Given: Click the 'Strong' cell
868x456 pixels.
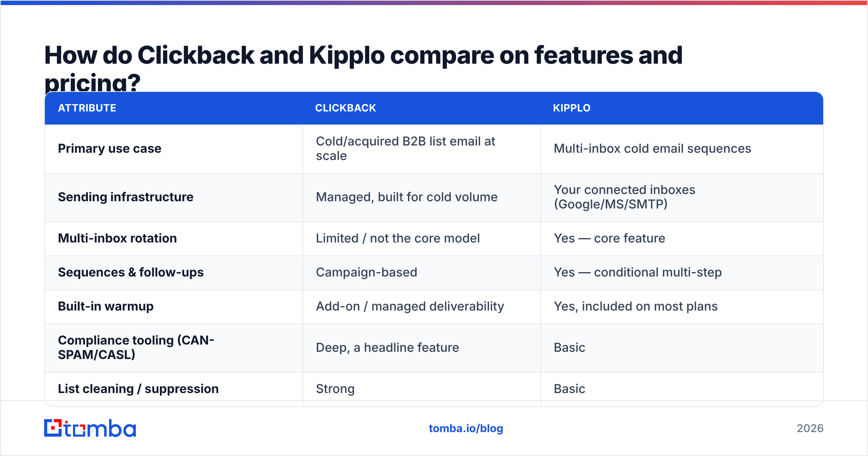Looking at the screenshot, I should (x=335, y=389).
